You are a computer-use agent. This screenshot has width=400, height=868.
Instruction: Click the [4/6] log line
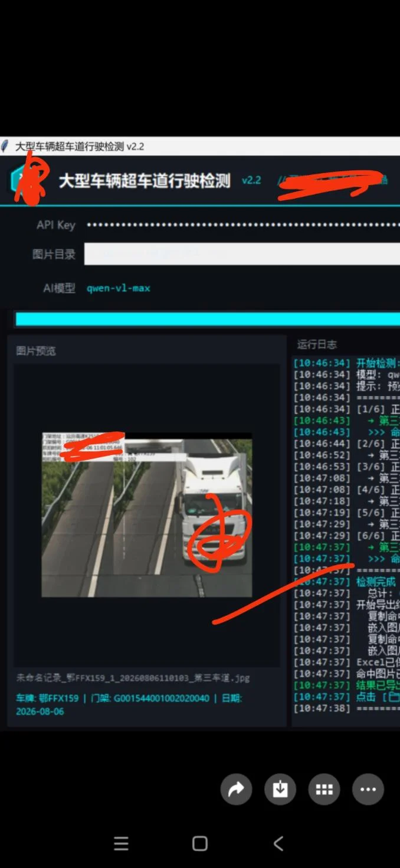tap(346, 490)
